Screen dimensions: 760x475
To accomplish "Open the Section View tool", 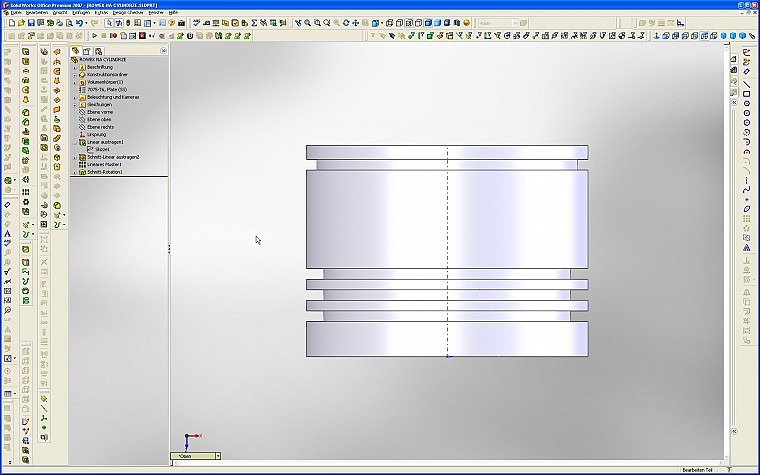I will tap(456, 23).
